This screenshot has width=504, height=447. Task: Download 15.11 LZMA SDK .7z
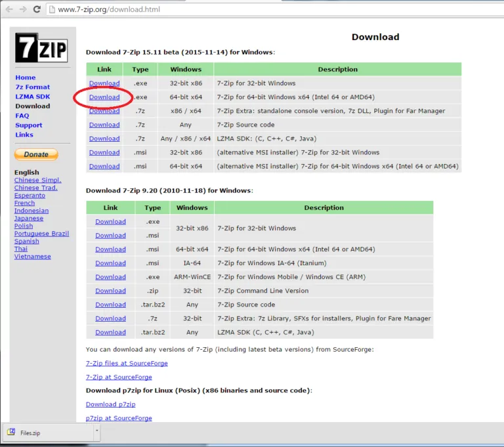point(104,138)
